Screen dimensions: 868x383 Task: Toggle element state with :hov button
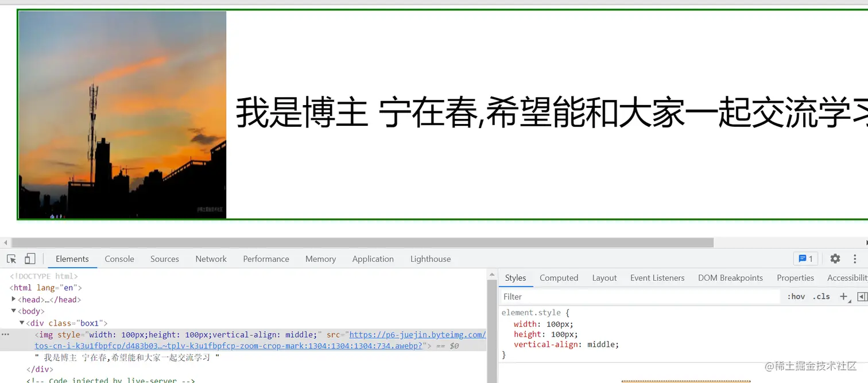tap(796, 296)
